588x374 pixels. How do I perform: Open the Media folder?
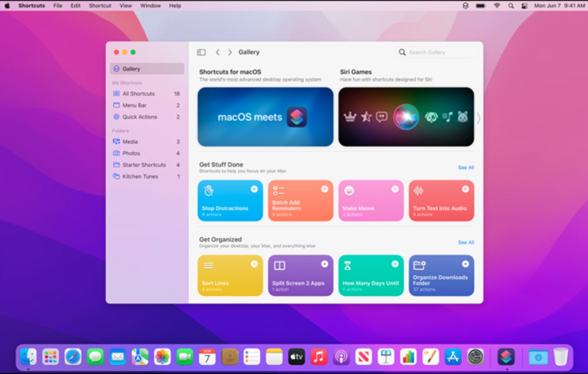pos(147,142)
